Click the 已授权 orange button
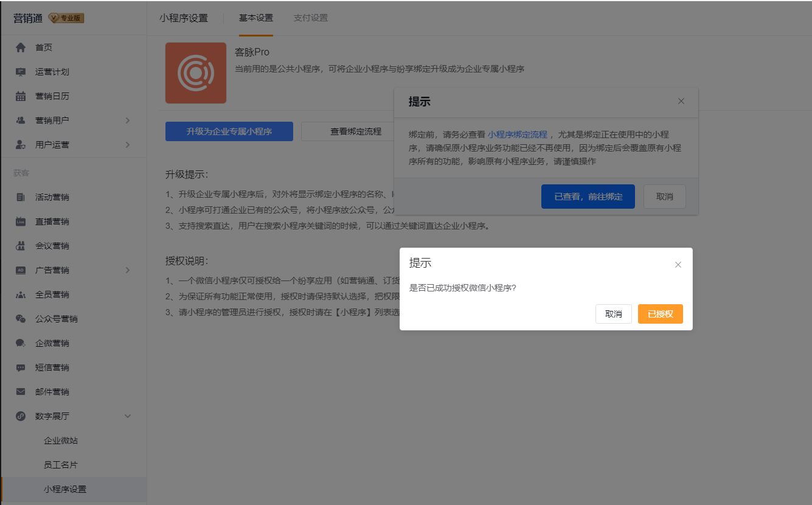 (661, 314)
